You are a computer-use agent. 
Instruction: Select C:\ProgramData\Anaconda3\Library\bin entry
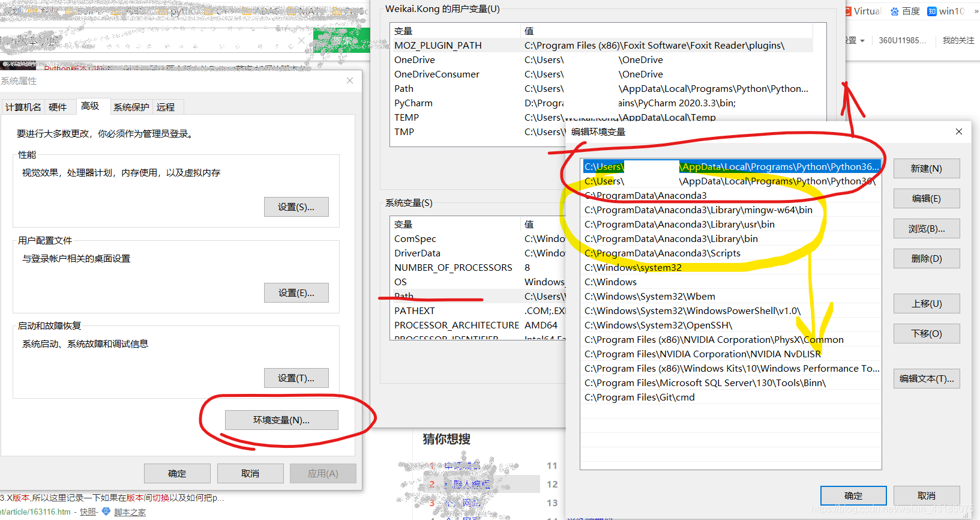pos(731,239)
